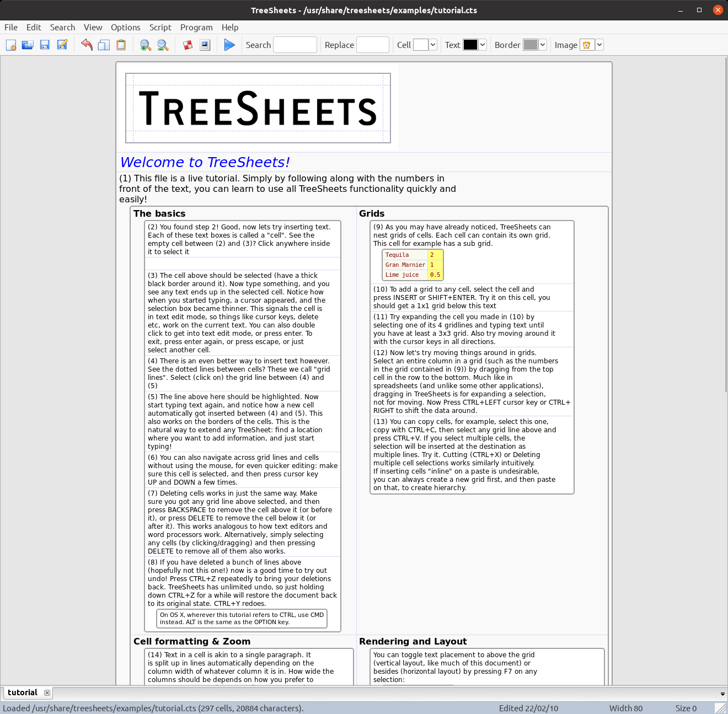
Task: Select the tutorial document tab
Action: (x=23, y=692)
